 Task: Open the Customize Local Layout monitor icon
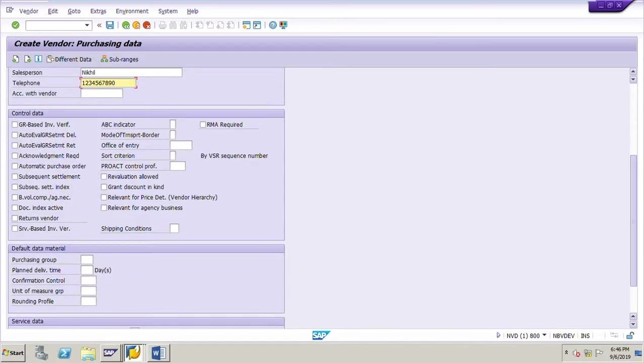click(283, 25)
